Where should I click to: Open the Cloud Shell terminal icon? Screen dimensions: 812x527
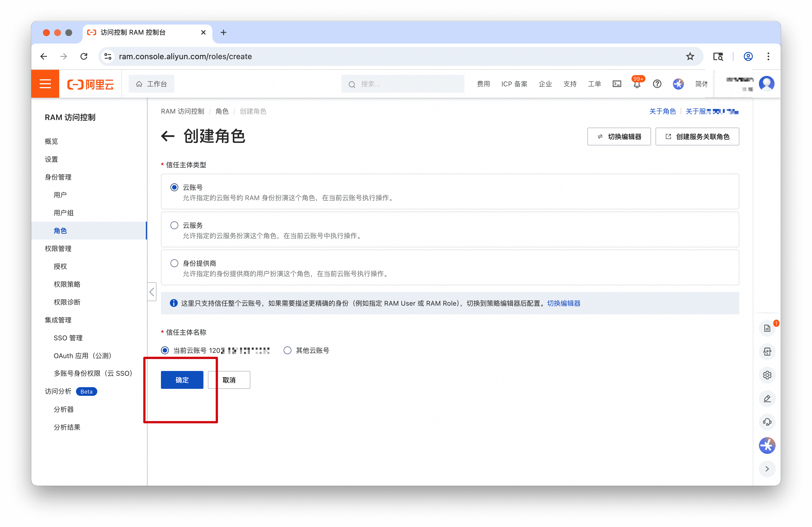coord(616,84)
